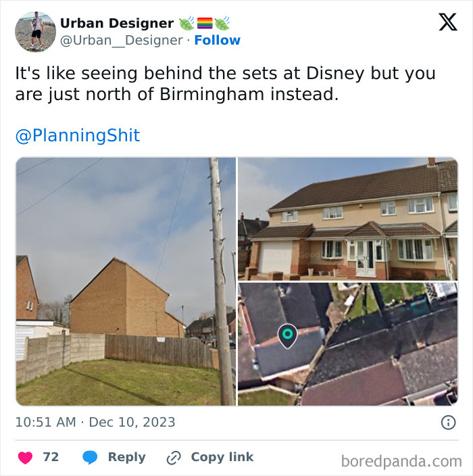Image resolution: width=473 pixels, height=476 pixels.
Task: Open the cream house front photo
Action: (348, 219)
